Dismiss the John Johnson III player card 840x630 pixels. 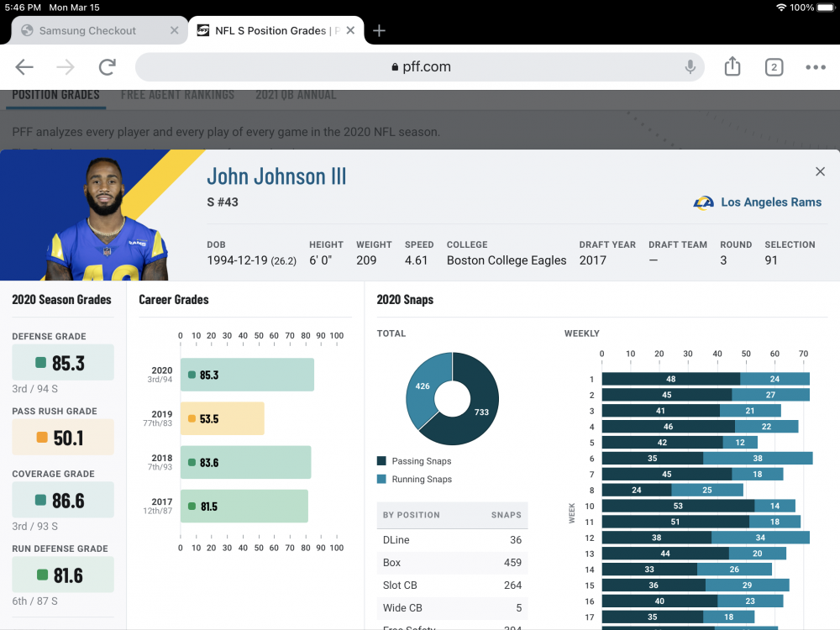click(x=820, y=171)
